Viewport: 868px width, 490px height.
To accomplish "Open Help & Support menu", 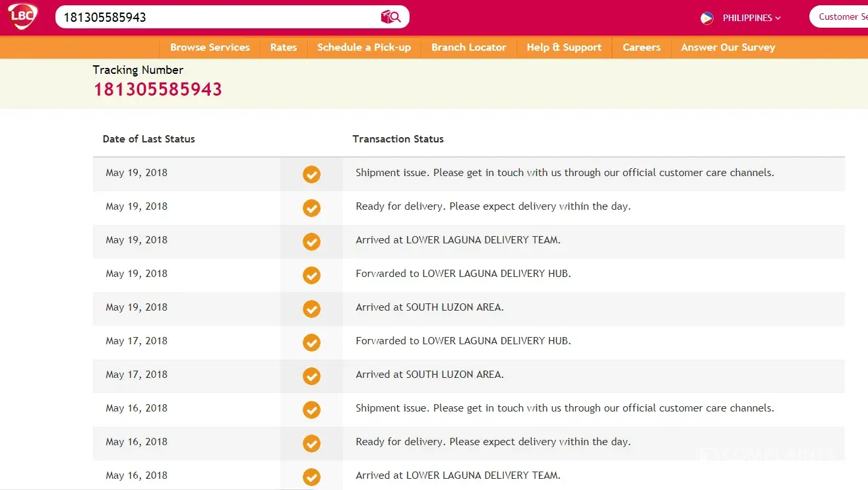I will pyautogui.click(x=564, y=47).
